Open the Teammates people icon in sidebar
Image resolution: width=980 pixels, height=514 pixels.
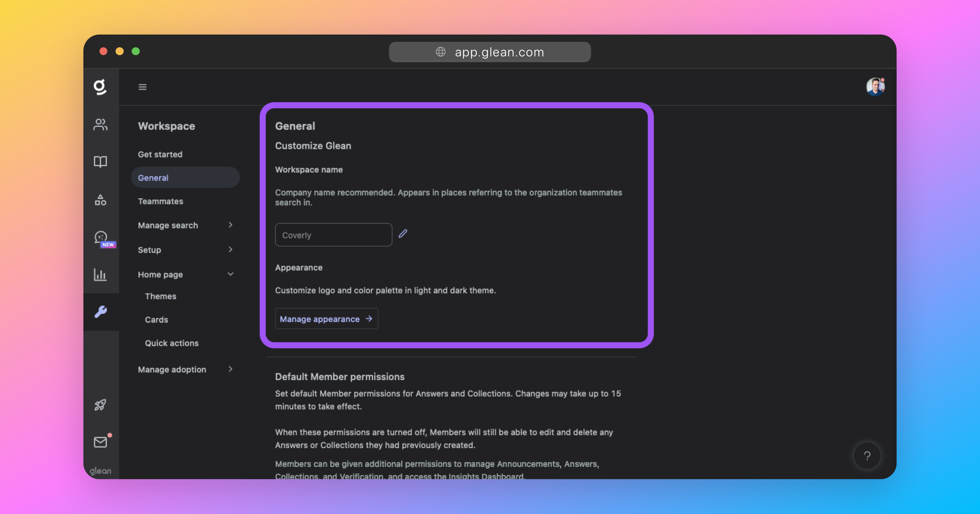(100, 124)
